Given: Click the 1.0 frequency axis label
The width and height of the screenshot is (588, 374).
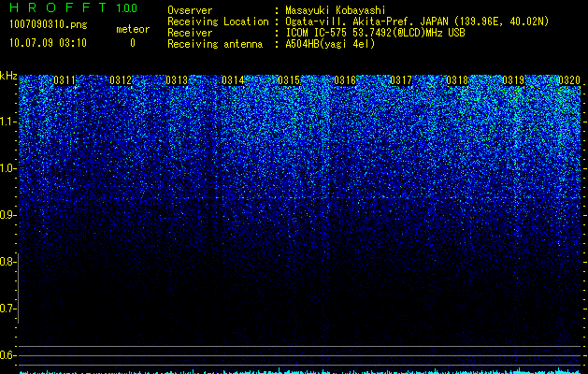Looking at the screenshot, I should tap(7, 168).
